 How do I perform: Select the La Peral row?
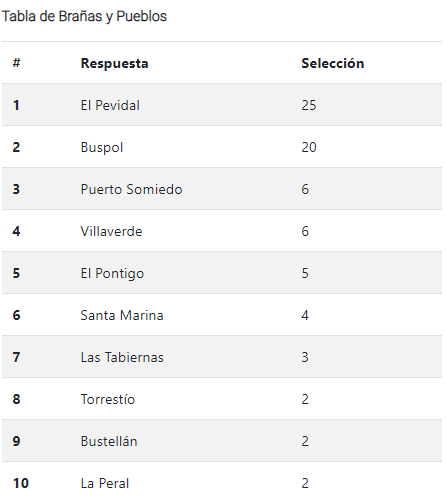click(x=222, y=483)
